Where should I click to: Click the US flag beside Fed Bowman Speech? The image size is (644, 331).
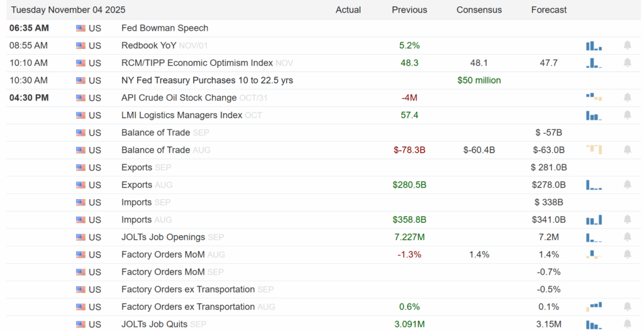(x=80, y=28)
